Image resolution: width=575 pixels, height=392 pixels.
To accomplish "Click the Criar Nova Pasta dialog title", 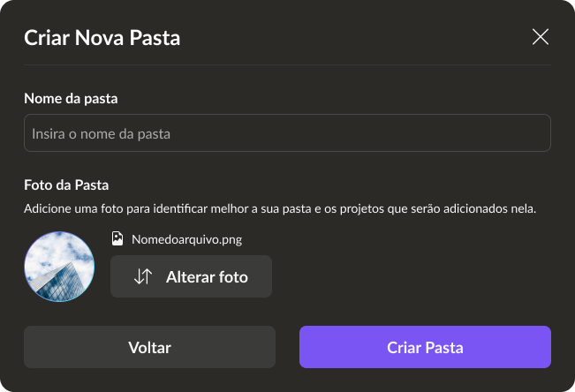I will point(102,37).
